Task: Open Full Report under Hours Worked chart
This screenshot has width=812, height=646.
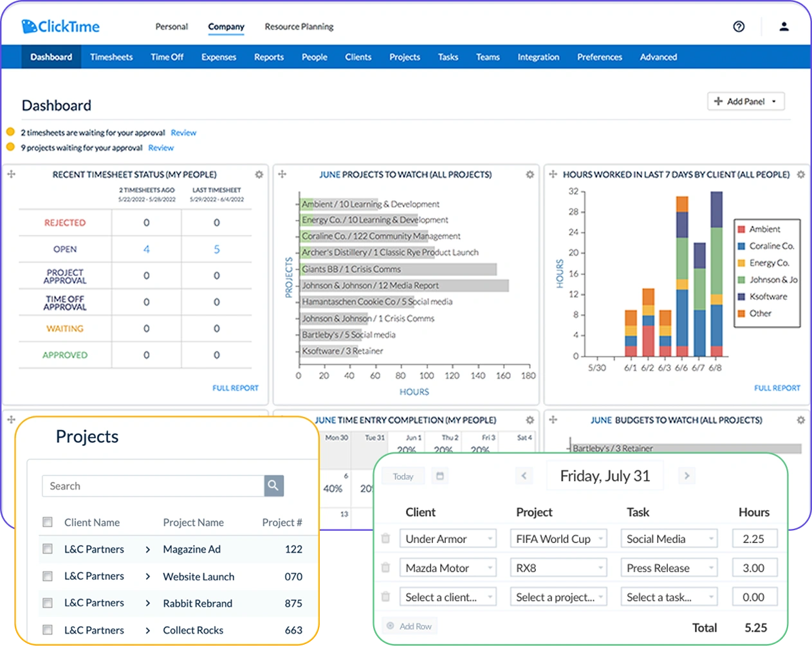Action: coord(777,388)
